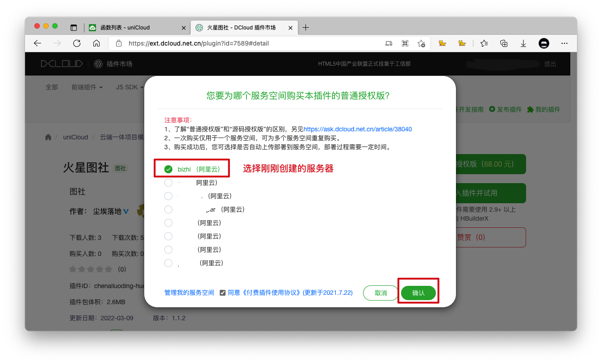Expand the 前端组件 dropdown
This screenshot has height=364, width=602.
pyautogui.click(x=87, y=87)
